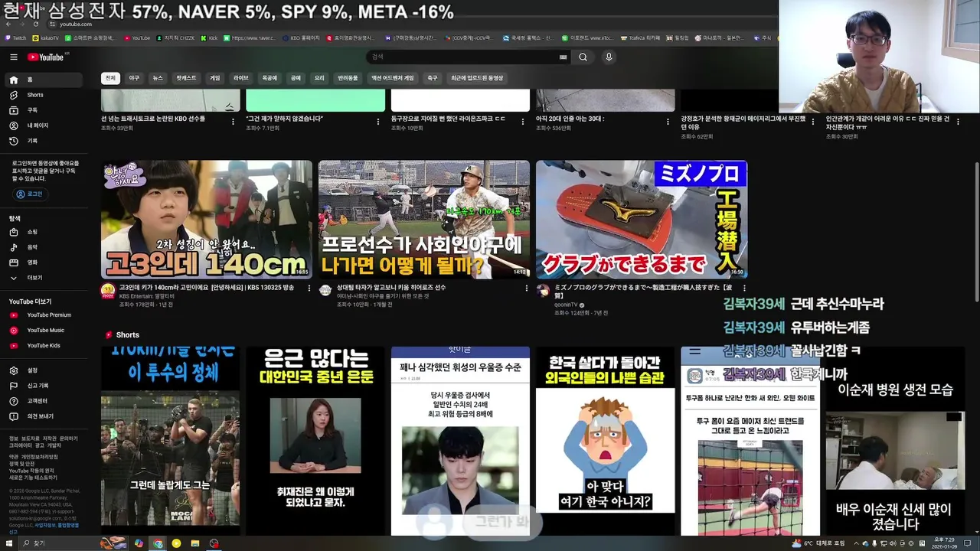Open YouTube Music link

(x=43, y=331)
